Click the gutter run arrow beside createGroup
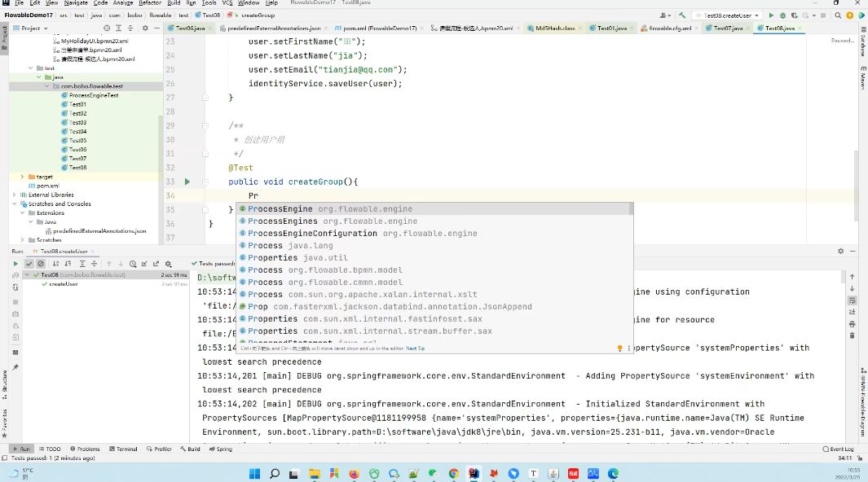 click(187, 182)
